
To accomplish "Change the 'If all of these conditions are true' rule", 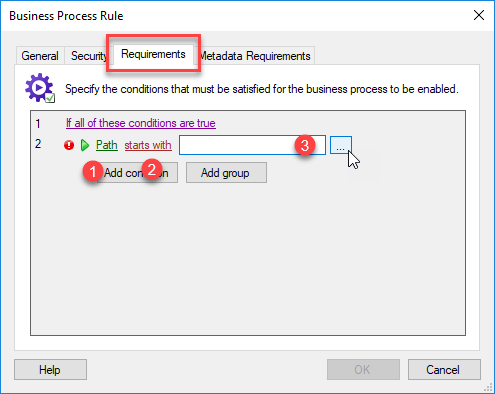I will tap(141, 123).
